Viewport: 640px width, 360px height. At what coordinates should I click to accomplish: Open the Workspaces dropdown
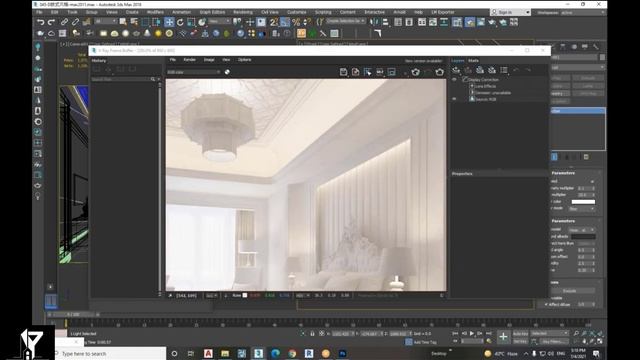click(583, 13)
